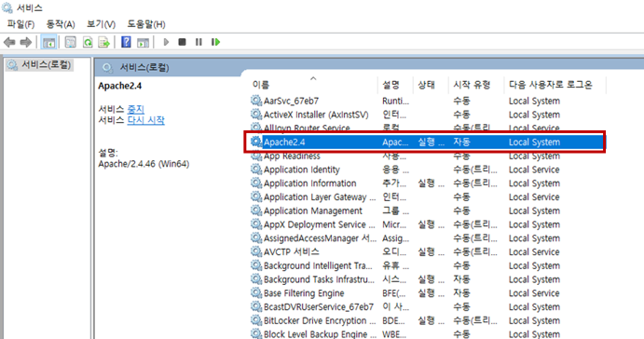Image resolution: width=644 pixels, height=339 pixels.
Task: Open the 동작(A) menu
Action: pos(61,24)
